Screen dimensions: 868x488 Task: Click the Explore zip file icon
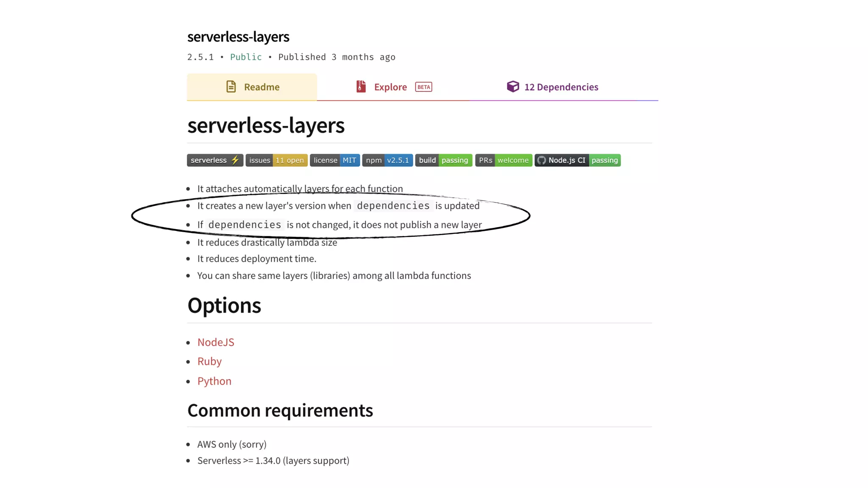click(x=361, y=86)
